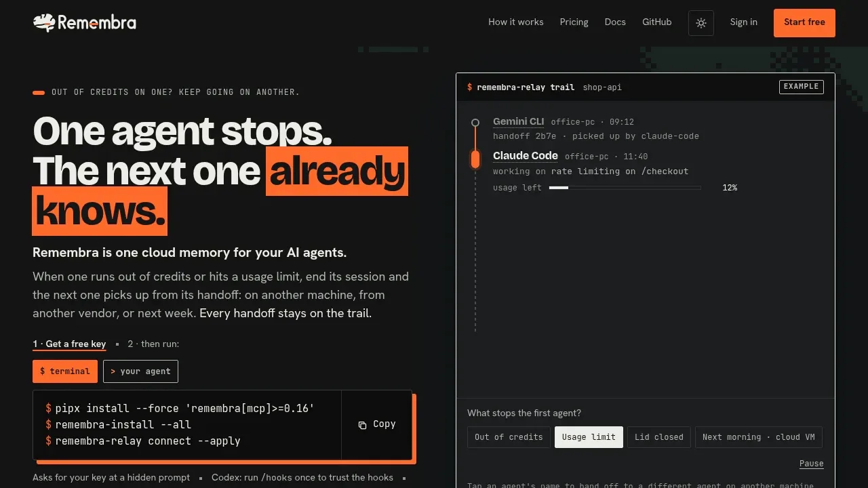
Task: Choose 'Next morning · cloud VM' scenario
Action: (x=759, y=437)
